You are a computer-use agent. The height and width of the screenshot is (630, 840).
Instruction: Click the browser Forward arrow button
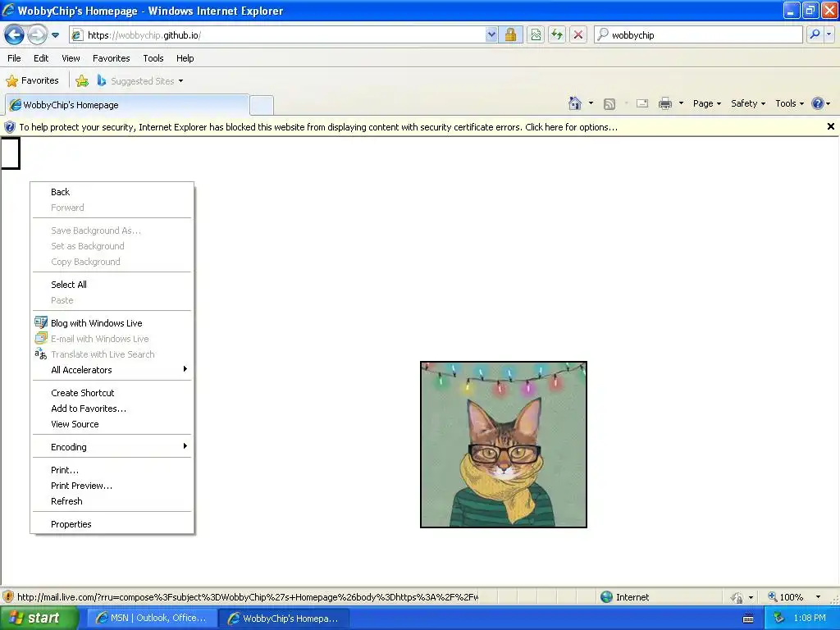click(37, 34)
